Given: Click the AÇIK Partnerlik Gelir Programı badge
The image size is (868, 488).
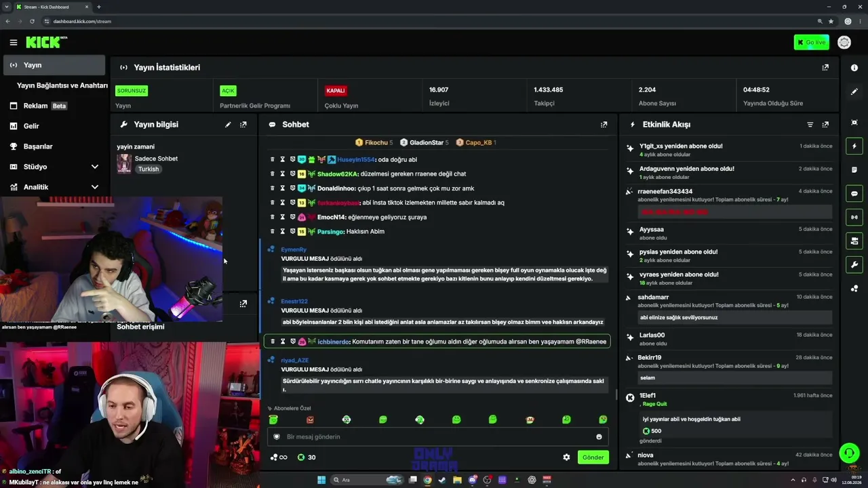Looking at the screenshot, I should coord(228,91).
